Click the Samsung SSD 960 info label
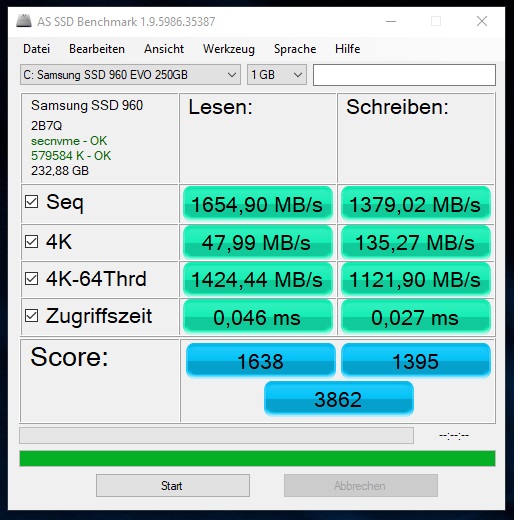514x520 pixels. coord(87,105)
